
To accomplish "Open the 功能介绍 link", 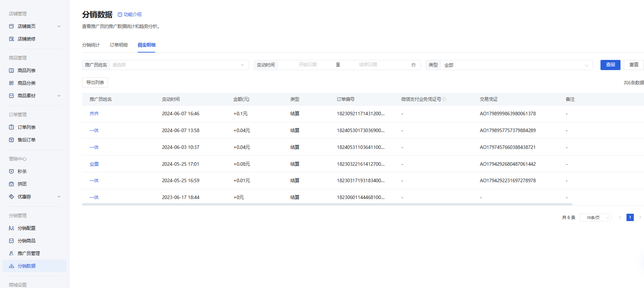I will [x=130, y=14].
